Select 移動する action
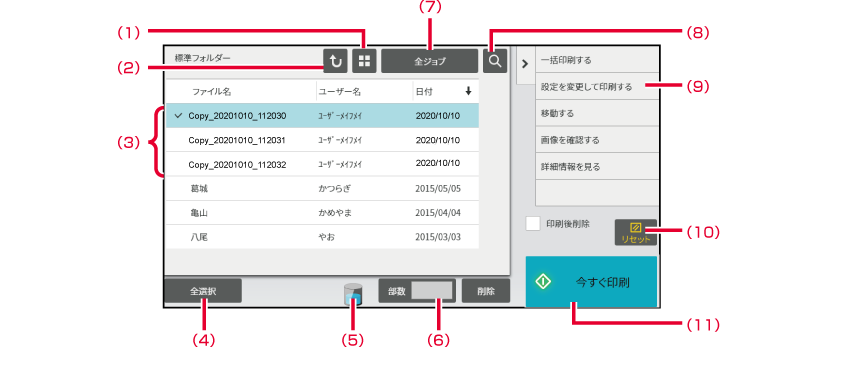842x385 pixels. coord(597,113)
